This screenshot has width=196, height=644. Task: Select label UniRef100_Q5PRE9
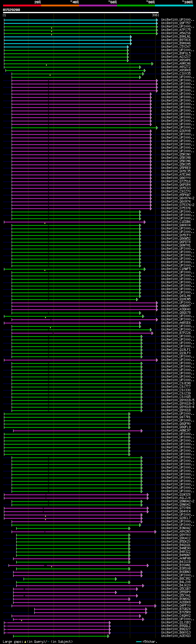coord(176,168)
